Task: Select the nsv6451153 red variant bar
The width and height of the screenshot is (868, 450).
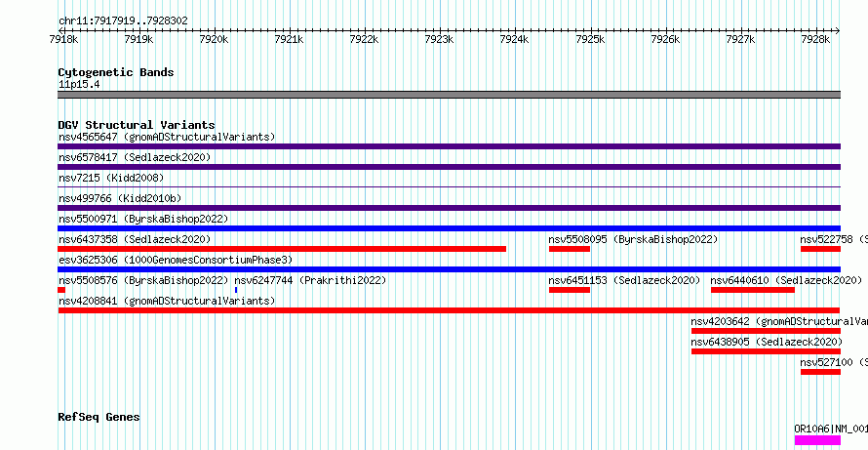Action: coord(570,290)
